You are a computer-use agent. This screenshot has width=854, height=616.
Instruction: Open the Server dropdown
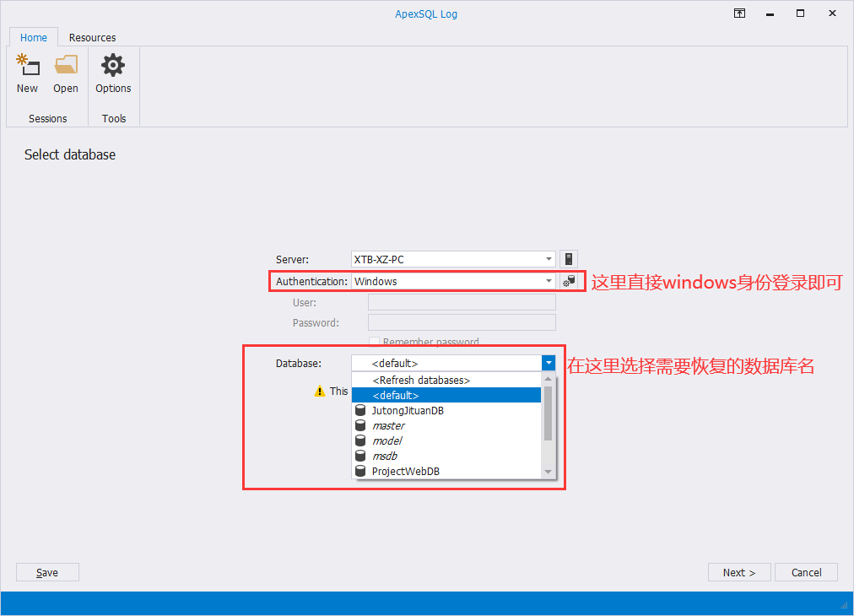(548, 259)
